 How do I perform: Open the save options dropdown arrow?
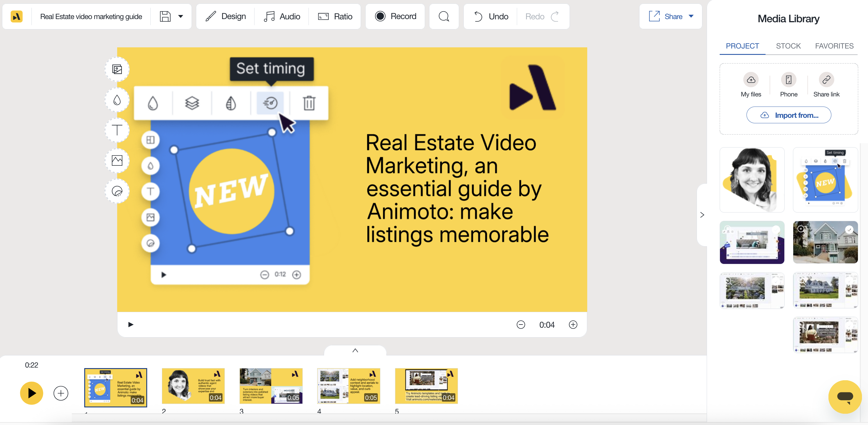point(181,16)
